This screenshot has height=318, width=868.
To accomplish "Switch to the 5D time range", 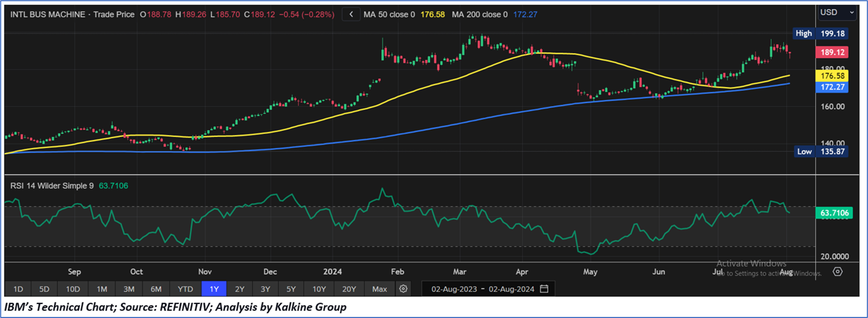I will pos(44,289).
